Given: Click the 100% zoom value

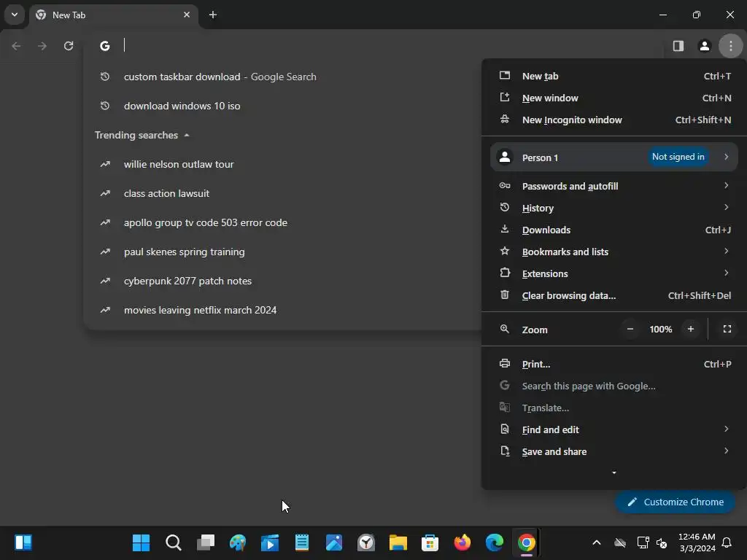Looking at the screenshot, I should [661, 330].
